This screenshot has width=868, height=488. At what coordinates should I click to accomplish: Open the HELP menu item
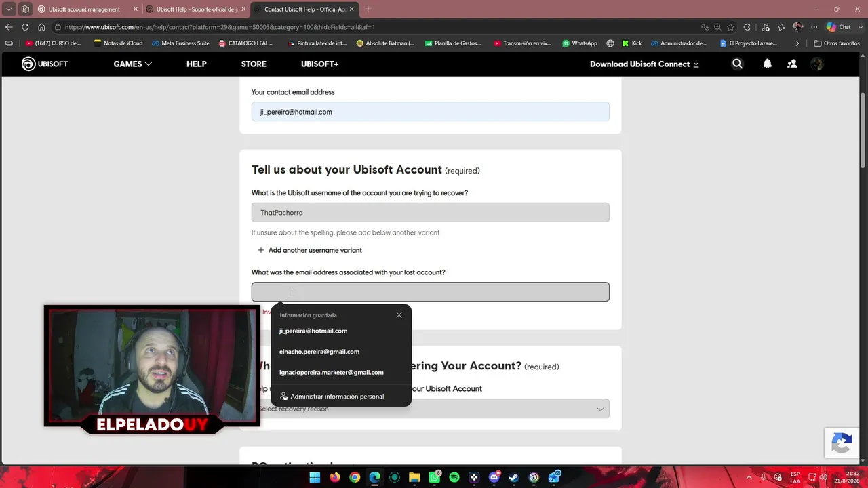coord(197,64)
